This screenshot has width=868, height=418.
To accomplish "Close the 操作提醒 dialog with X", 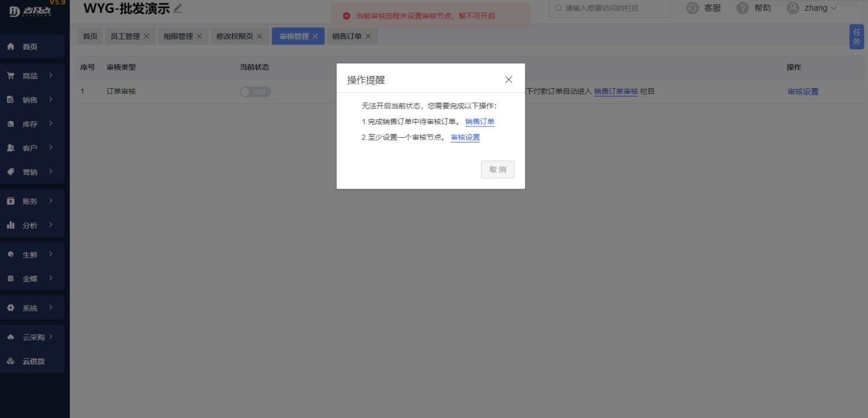I will (x=508, y=80).
